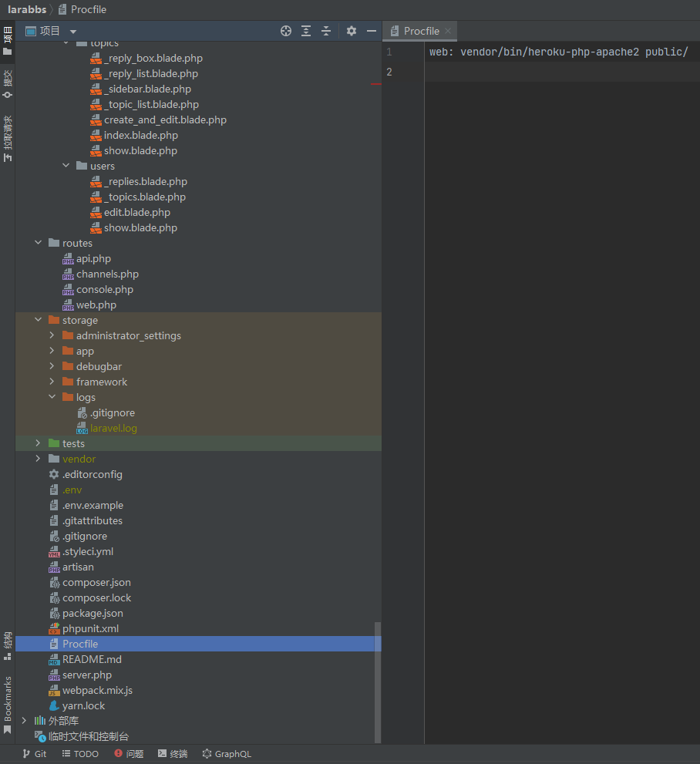Collapse the storage folder
The width and height of the screenshot is (700, 764).
pyautogui.click(x=39, y=320)
